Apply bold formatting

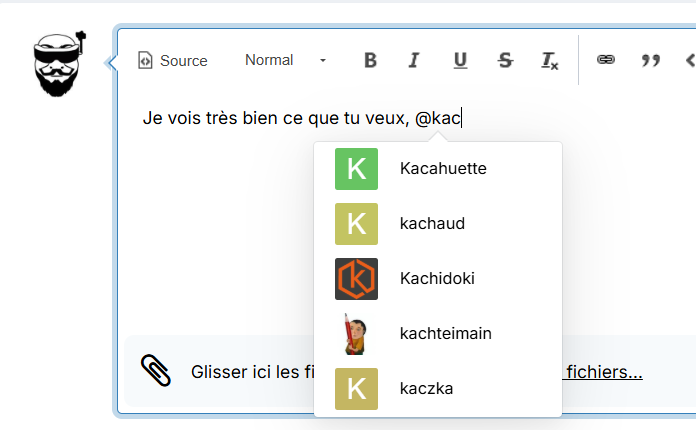370,61
